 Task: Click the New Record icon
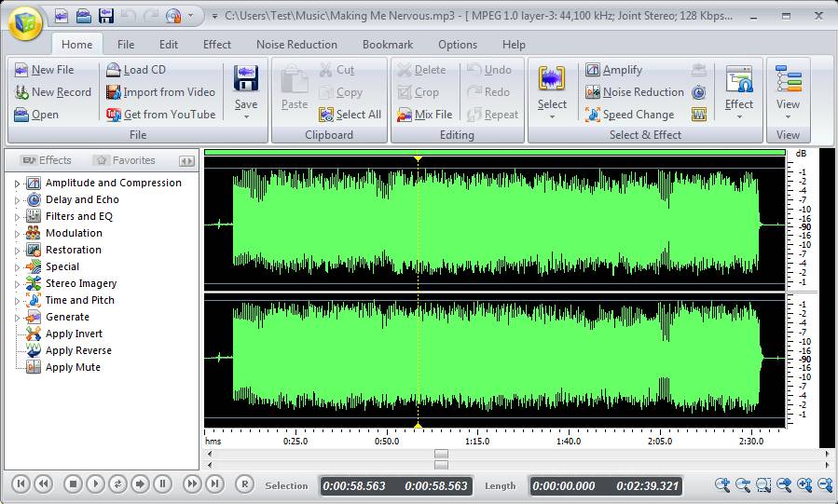coord(21,92)
